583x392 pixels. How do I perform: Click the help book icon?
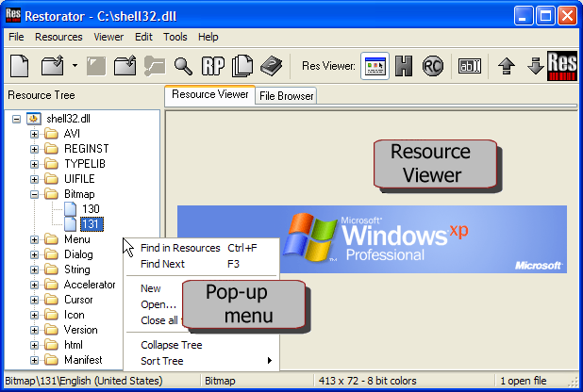pyautogui.click(x=272, y=66)
